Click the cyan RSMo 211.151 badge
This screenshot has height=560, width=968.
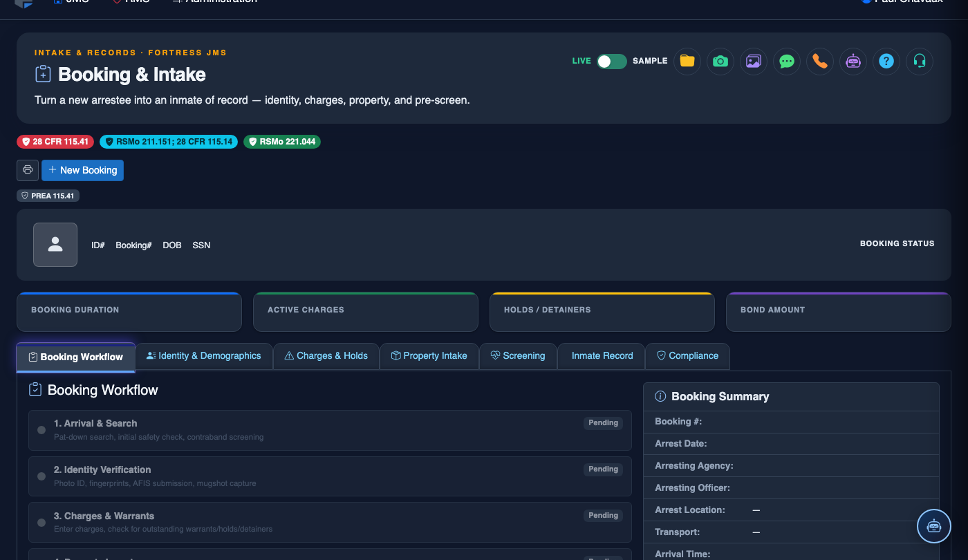point(169,142)
